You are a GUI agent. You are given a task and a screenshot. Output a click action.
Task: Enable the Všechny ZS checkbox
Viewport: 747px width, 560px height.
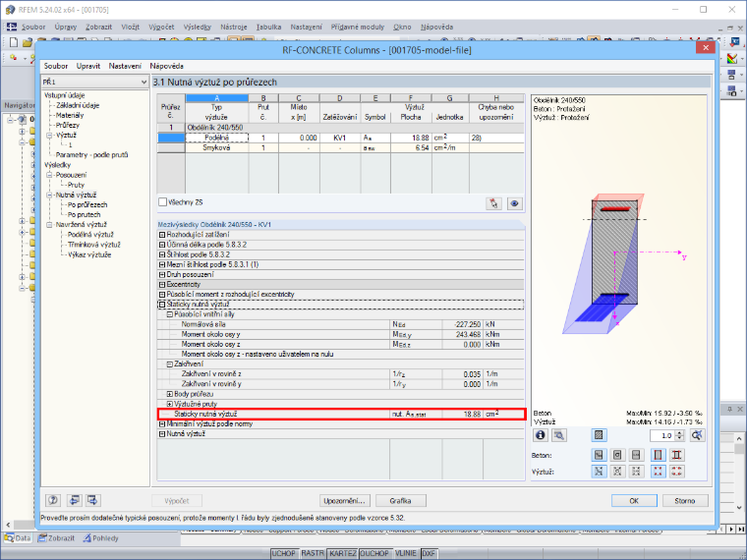[163, 202]
